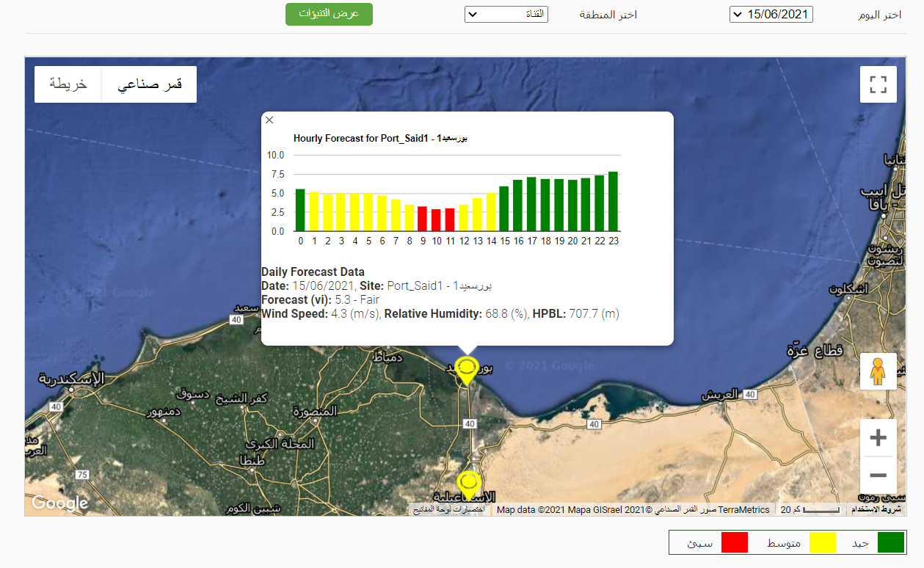Toggle fullscreen map view
Image resolution: width=924 pixels, height=568 pixels.
[878, 84]
